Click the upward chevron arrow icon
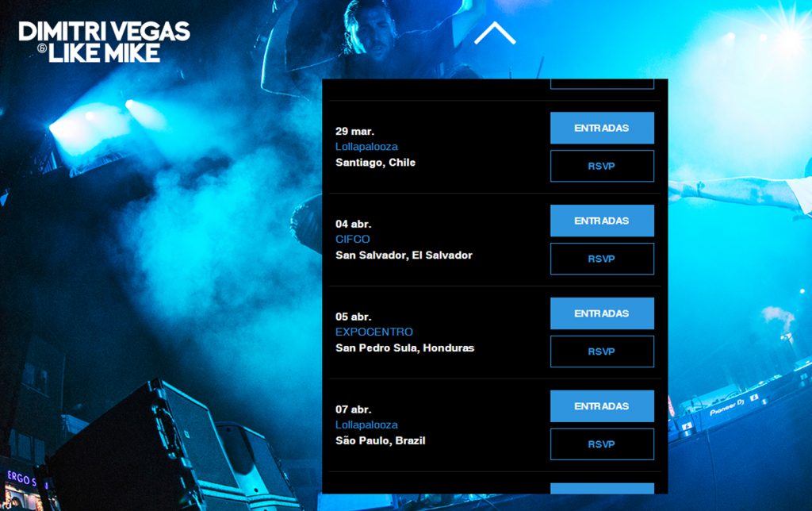 (x=495, y=33)
